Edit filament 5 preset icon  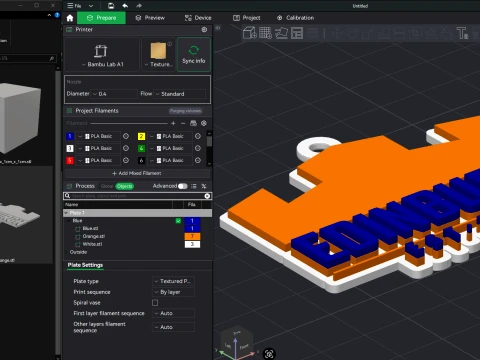click(126, 160)
